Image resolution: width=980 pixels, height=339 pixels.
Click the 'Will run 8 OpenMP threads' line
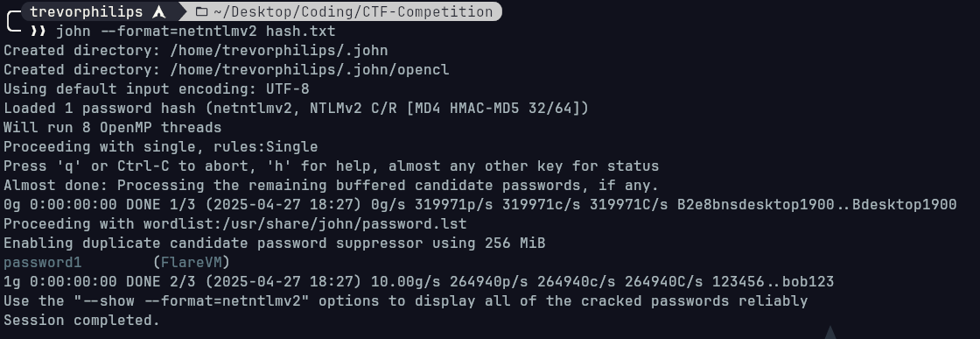[113, 128]
